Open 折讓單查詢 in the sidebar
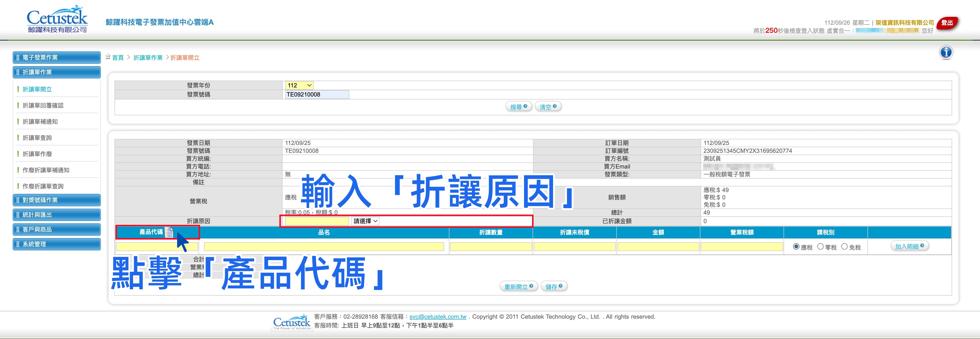Viewport: 980px width, 339px height. (37, 138)
